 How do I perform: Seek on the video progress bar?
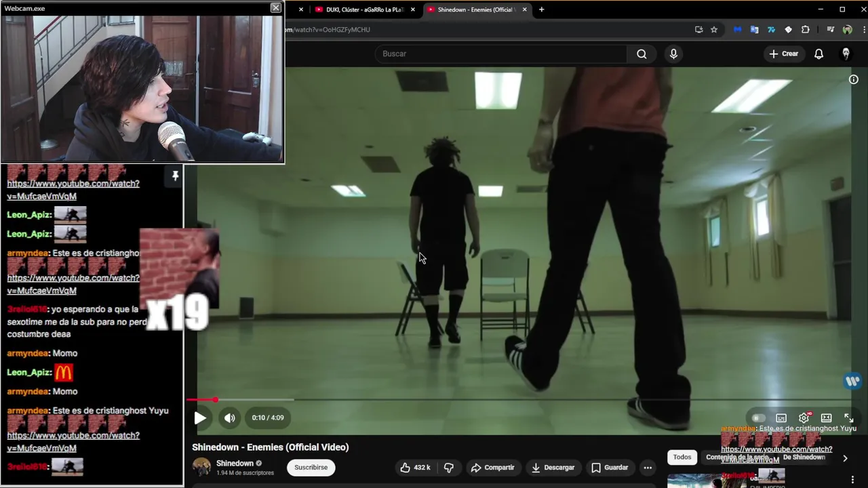(x=522, y=400)
